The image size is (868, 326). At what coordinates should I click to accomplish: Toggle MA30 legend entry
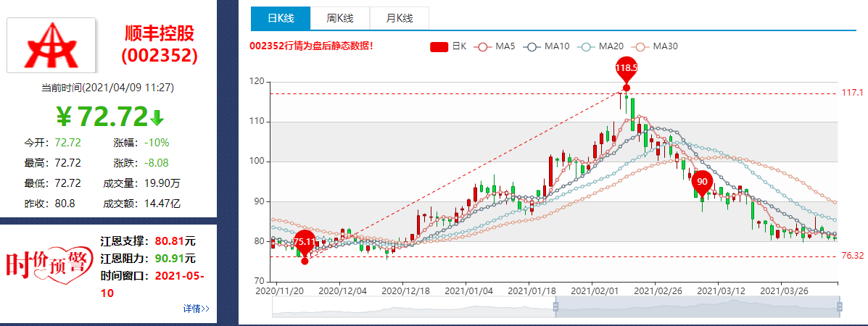coord(655,46)
